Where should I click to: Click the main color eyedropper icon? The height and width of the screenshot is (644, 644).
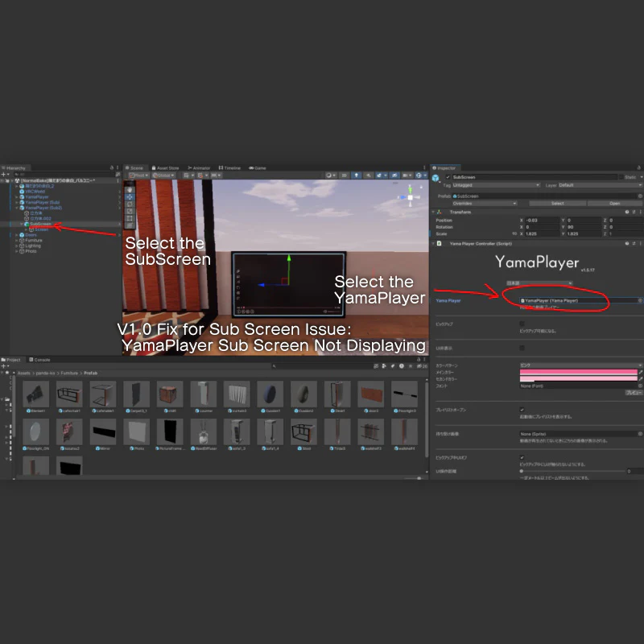(641, 372)
